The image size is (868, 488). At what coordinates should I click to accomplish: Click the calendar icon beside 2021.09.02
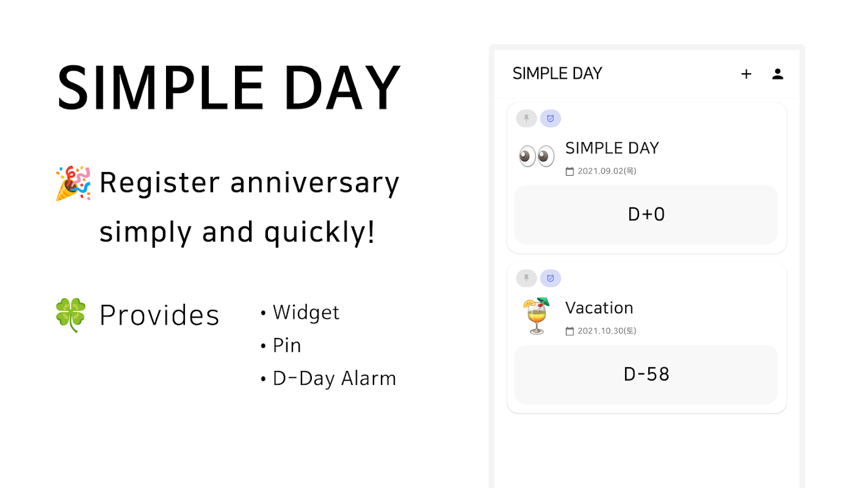point(570,172)
